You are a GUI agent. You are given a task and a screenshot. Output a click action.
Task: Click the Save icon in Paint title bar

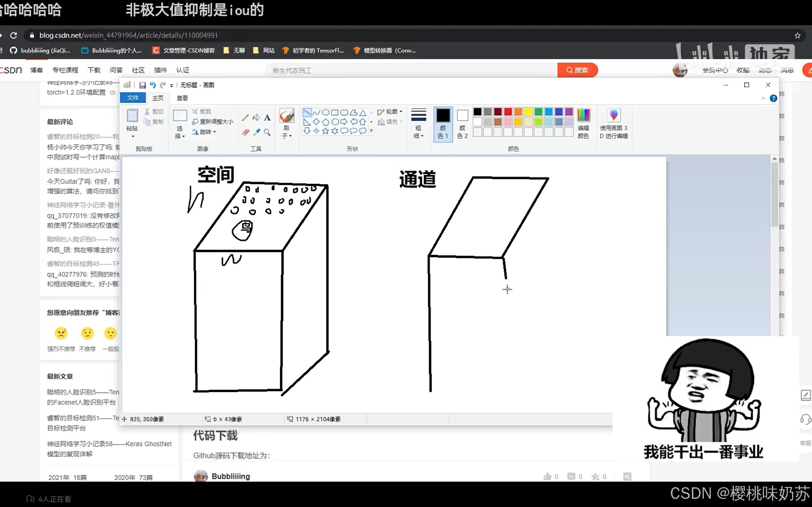(x=143, y=85)
